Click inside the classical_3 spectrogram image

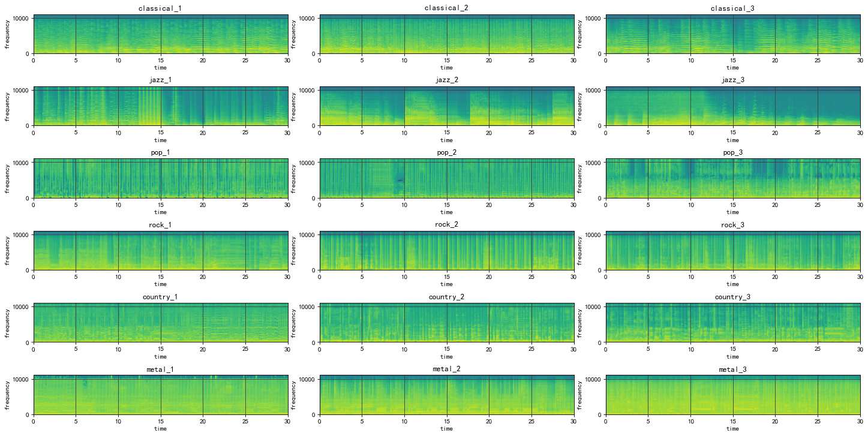pyautogui.click(x=732, y=34)
